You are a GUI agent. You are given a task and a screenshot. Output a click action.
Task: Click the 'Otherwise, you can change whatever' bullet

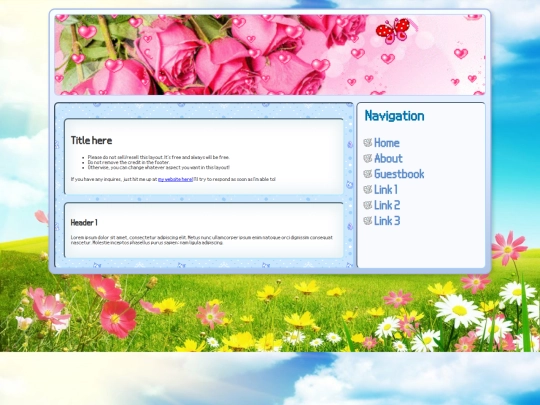159,167
